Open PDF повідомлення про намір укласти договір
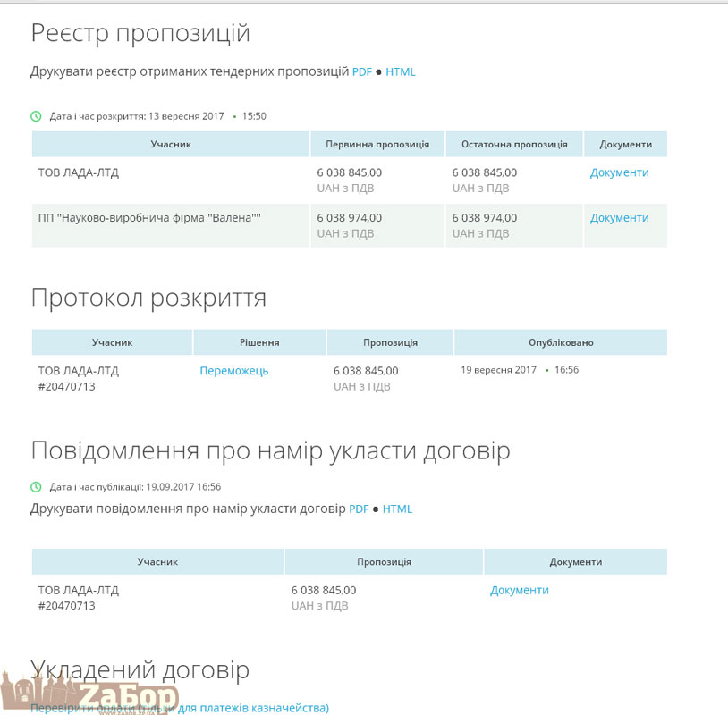 (359, 509)
